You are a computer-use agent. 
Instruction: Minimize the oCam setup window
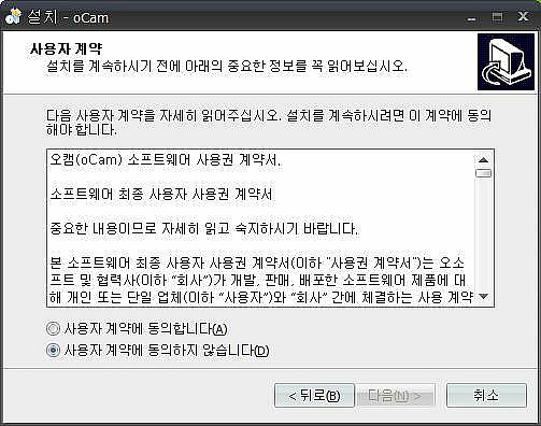pos(472,18)
